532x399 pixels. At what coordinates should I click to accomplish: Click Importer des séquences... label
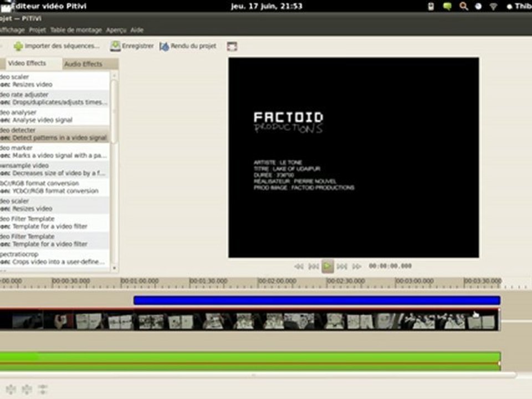click(63, 46)
